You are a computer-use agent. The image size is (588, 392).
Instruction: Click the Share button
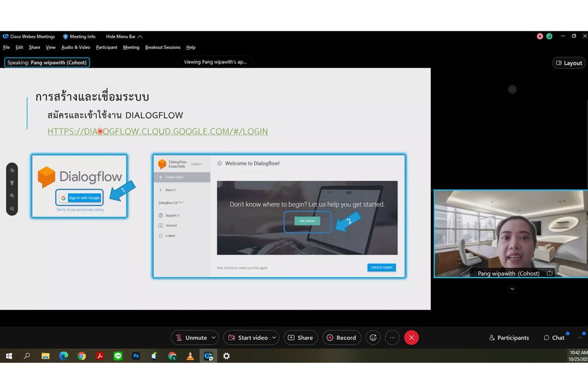point(300,338)
